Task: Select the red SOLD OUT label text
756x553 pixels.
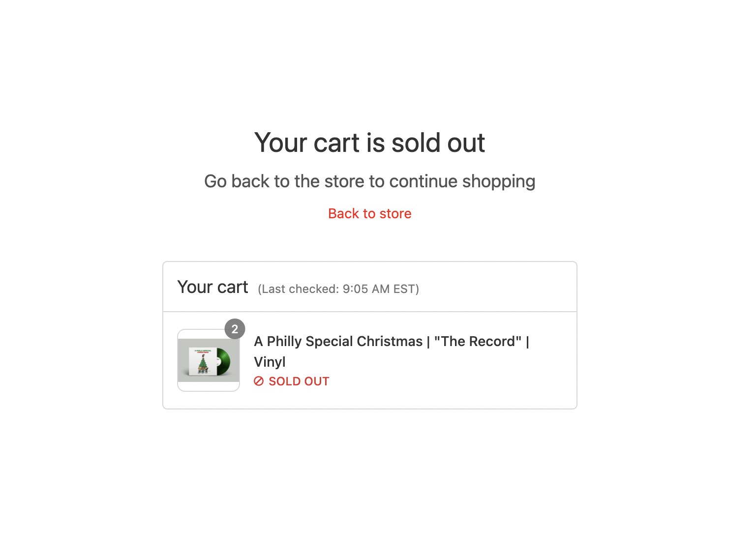Action: point(298,381)
